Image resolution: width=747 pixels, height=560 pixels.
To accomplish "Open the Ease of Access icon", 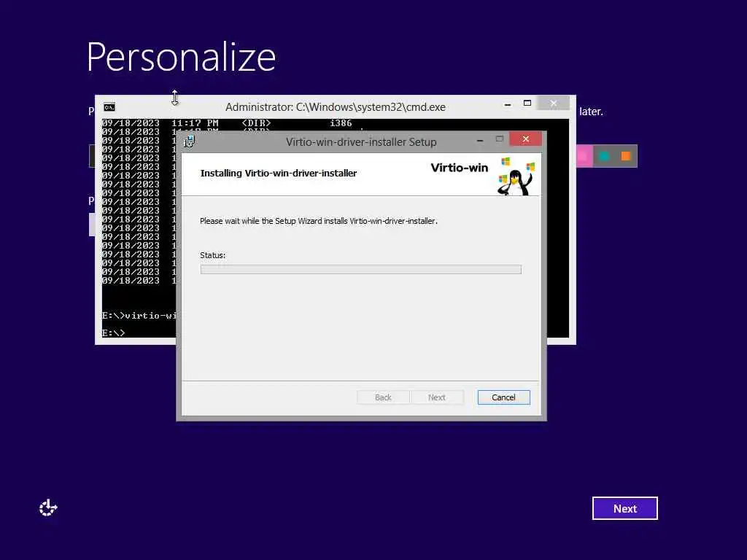I will 48,508.
